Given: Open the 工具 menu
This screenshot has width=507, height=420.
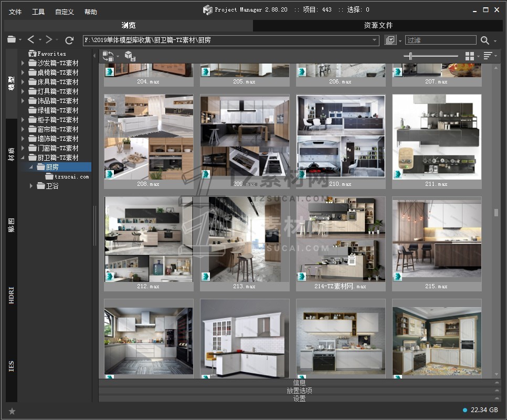Looking at the screenshot, I should click(38, 12).
